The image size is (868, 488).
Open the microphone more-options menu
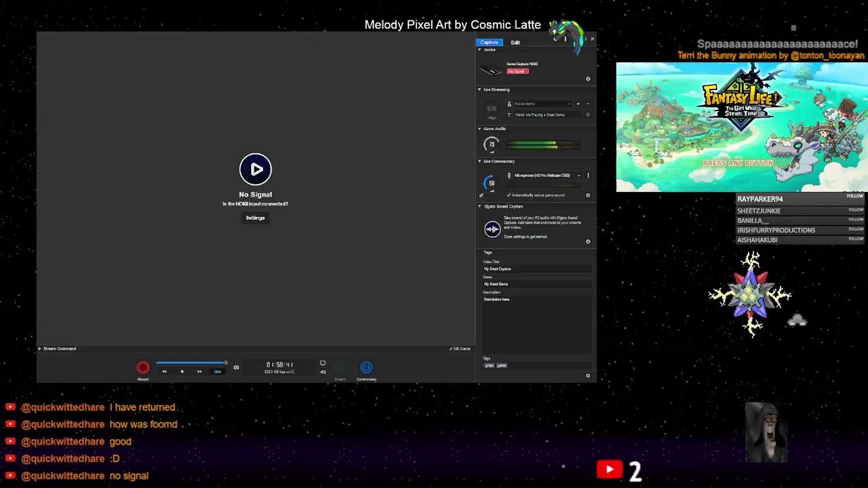tap(588, 176)
